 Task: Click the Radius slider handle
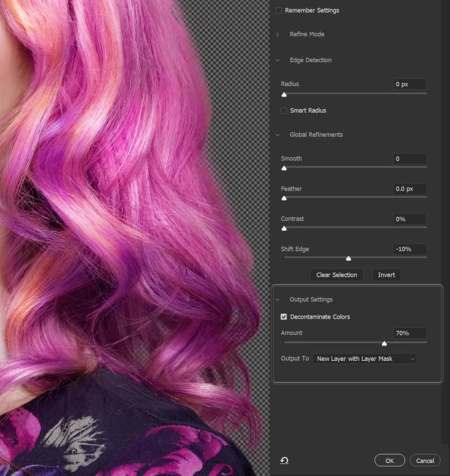[x=284, y=95]
